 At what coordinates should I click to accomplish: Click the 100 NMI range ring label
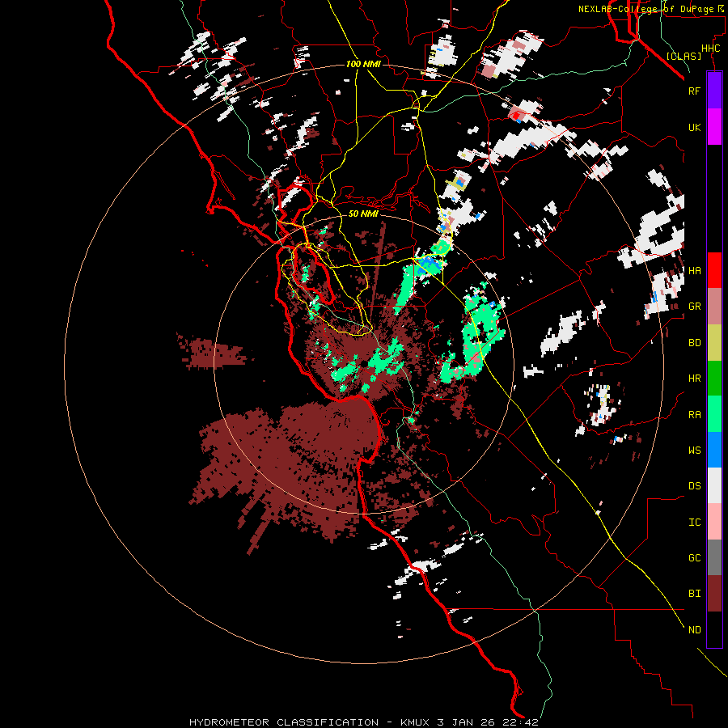click(x=363, y=64)
